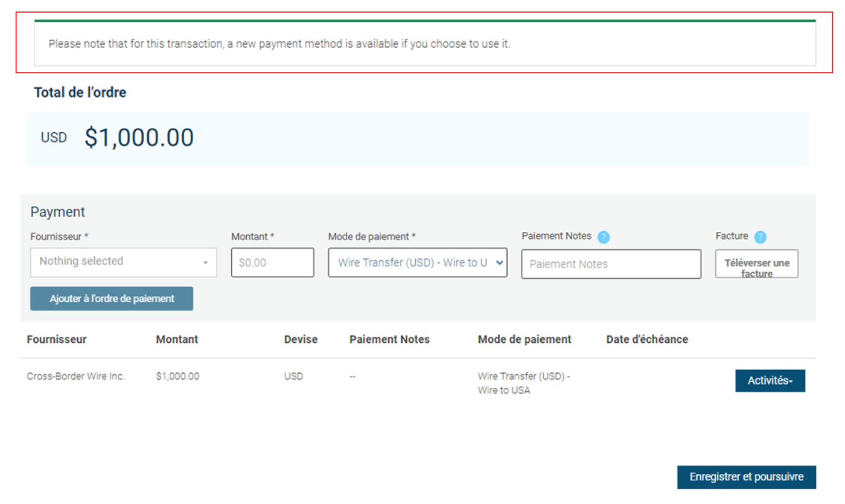Screen dimensions: 845x504
Task: Open the Activités dropdown for Cross-Border Wire
Action: tap(770, 381)
